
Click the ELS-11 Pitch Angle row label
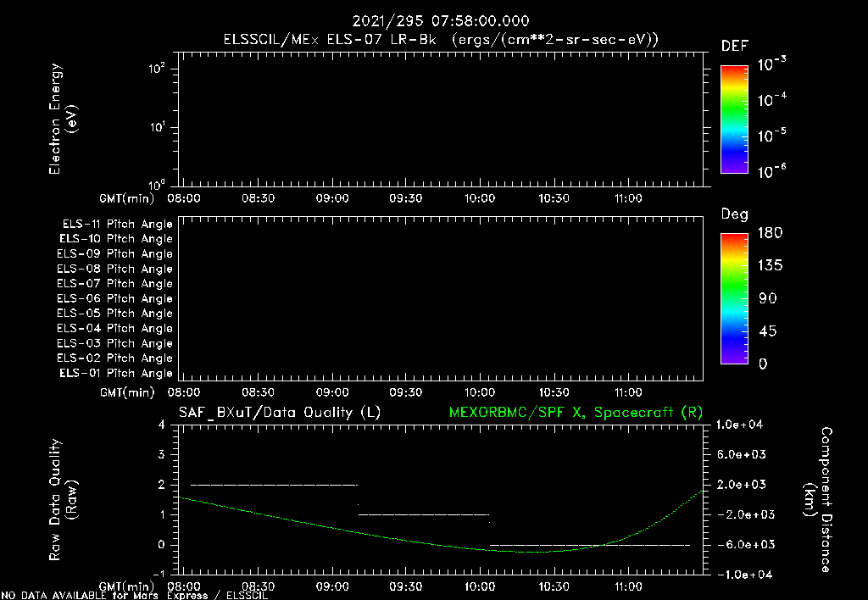117,225
